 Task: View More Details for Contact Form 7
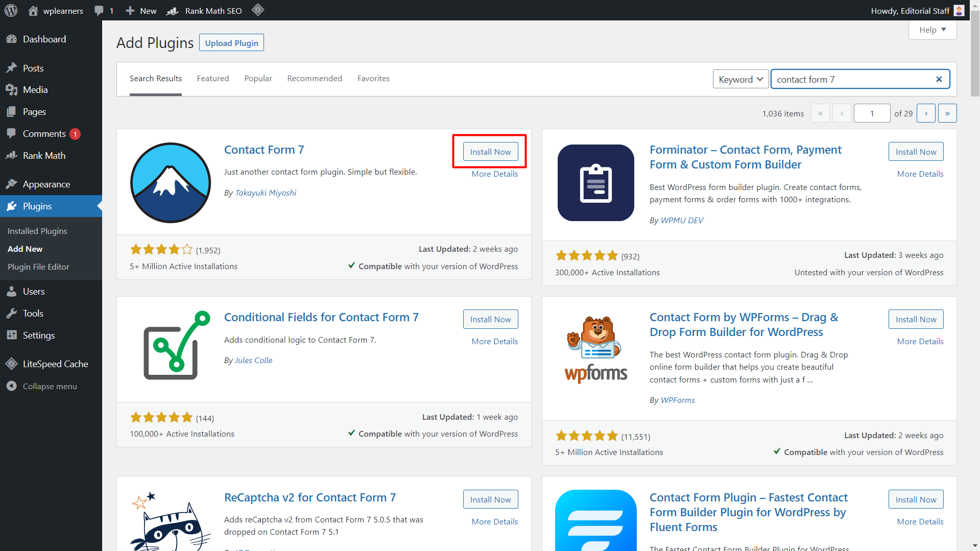point(494,174)
